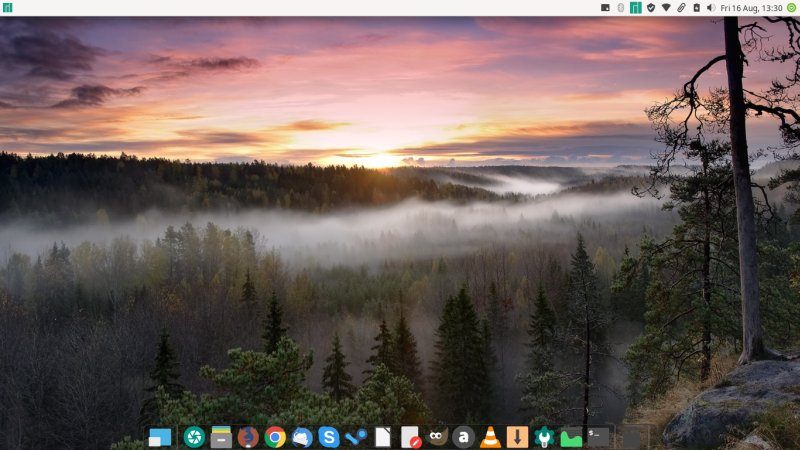Expand the green session menu arrow
Viewport: 800px width, 450px height.
click(791, 7)
